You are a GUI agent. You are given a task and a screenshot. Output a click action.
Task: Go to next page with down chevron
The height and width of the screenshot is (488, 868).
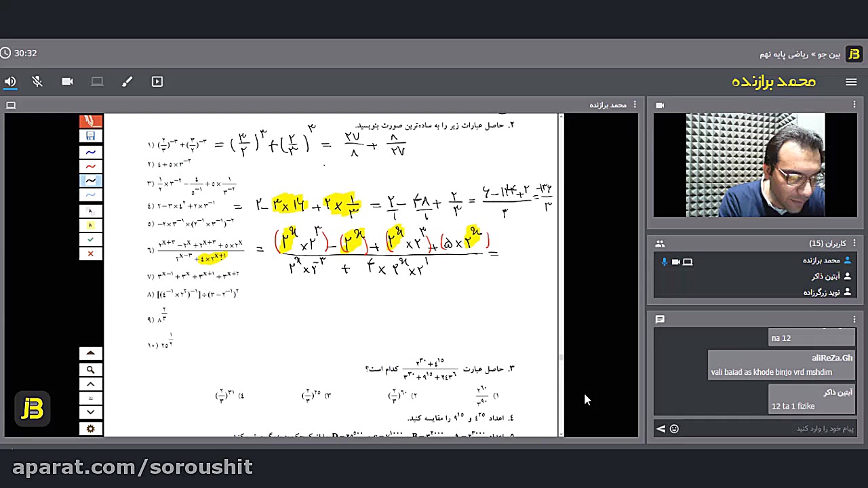click(90, 412)
